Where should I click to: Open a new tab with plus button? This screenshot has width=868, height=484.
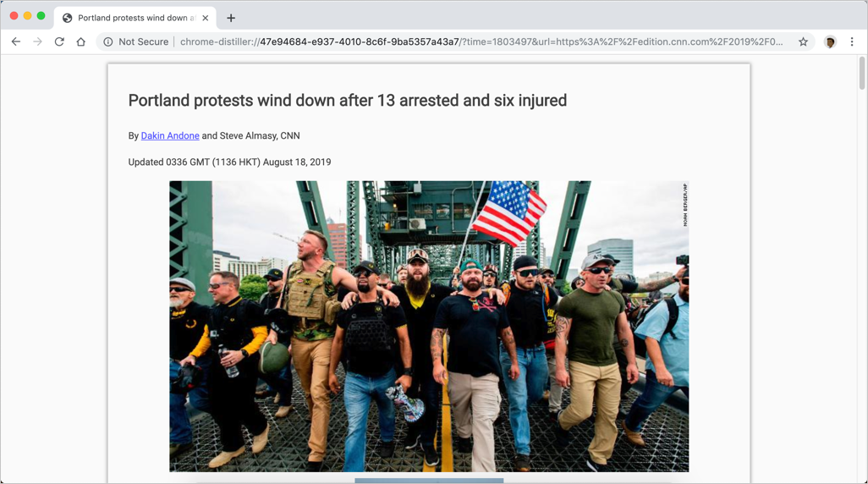point(231,18)
